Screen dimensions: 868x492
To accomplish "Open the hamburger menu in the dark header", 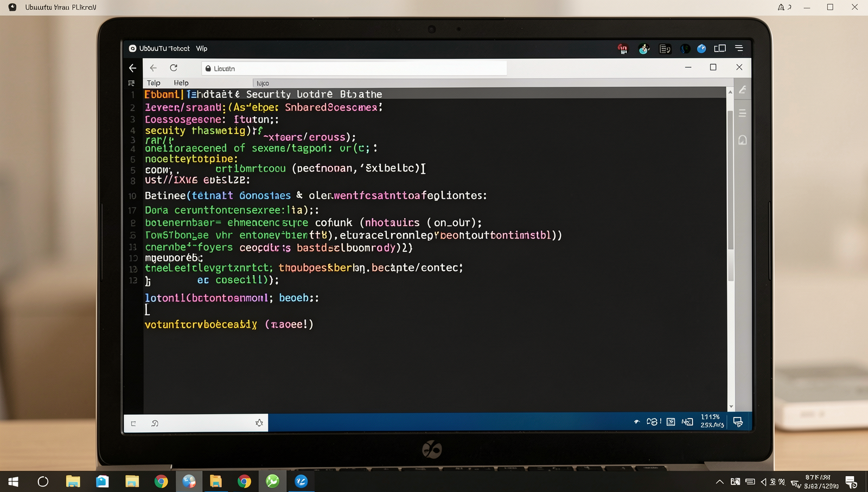I will [x=739, y=48].
